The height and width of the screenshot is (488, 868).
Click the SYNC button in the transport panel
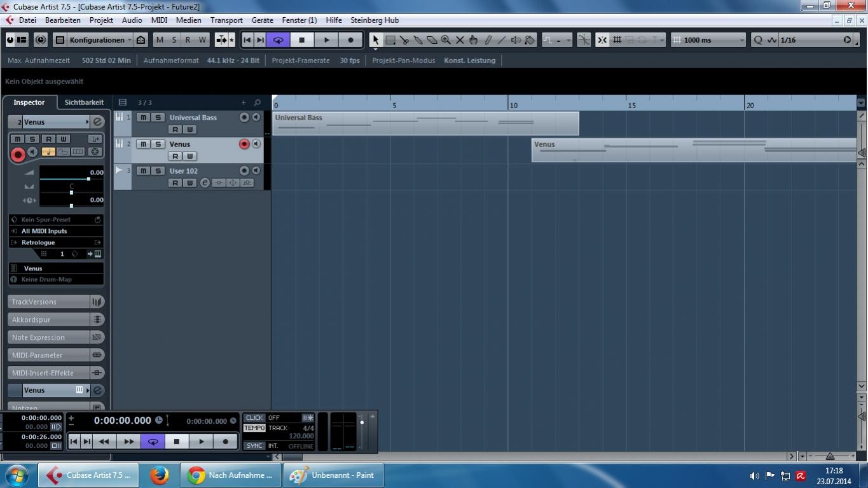click(254, 445)
